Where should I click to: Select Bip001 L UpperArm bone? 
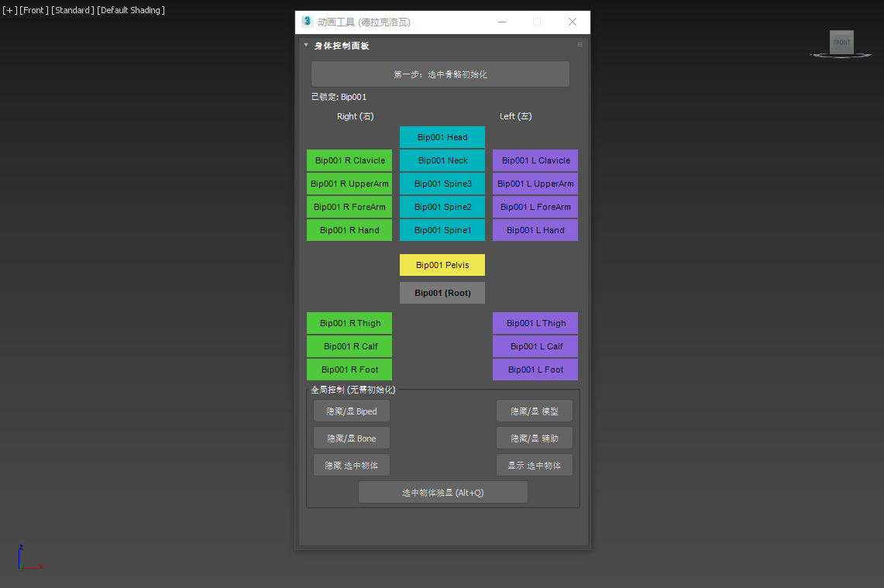tap(535, 184)
